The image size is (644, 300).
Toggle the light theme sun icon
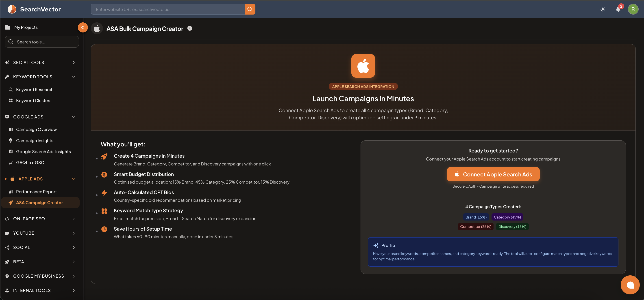[603, 9]
